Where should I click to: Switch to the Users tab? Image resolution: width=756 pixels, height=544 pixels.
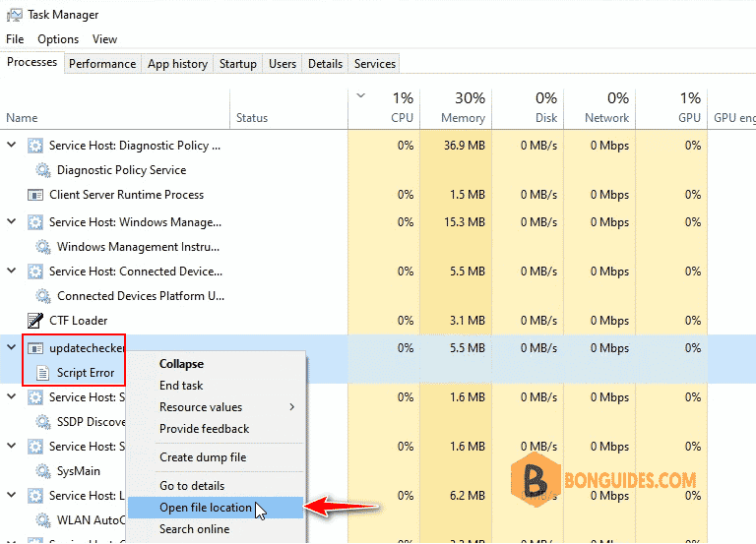283,64
